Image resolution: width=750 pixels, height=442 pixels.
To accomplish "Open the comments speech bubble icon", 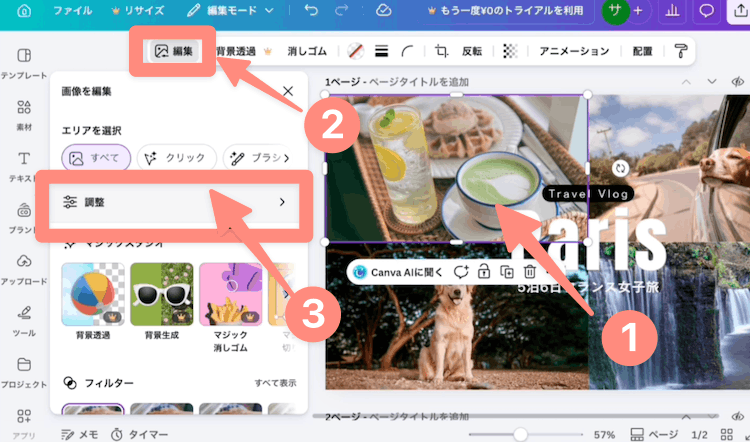I will click(x=706, y=11).
